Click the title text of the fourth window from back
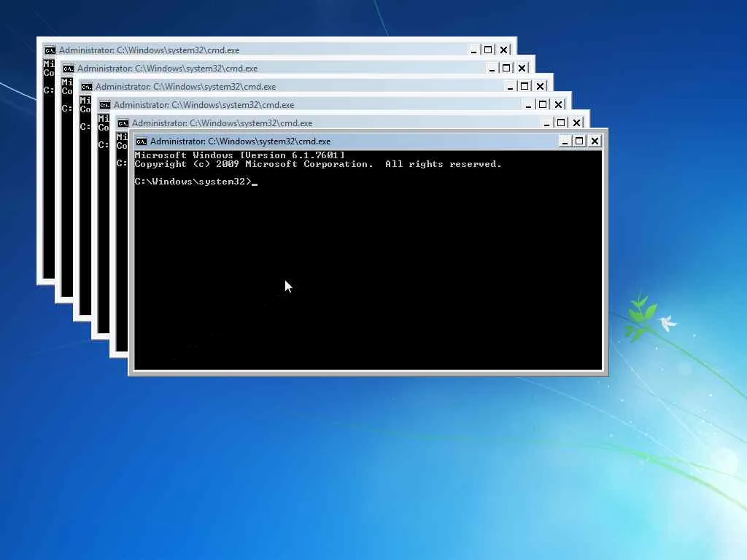 click(x=204, y=105)
